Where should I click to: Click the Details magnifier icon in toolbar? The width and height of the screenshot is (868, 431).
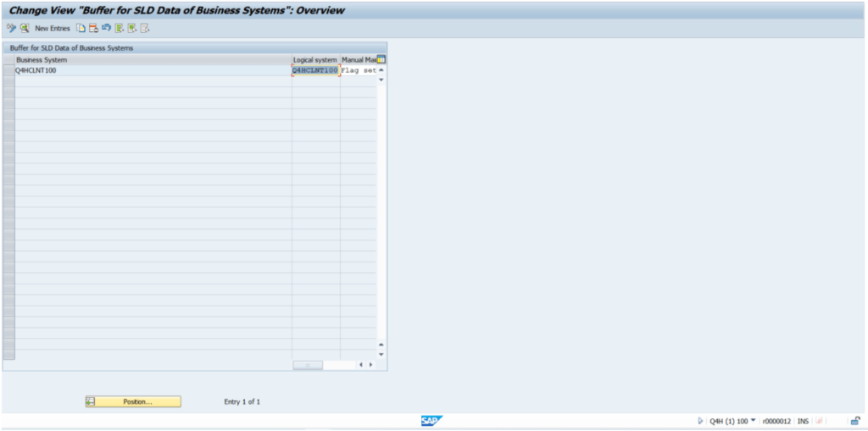25,28
